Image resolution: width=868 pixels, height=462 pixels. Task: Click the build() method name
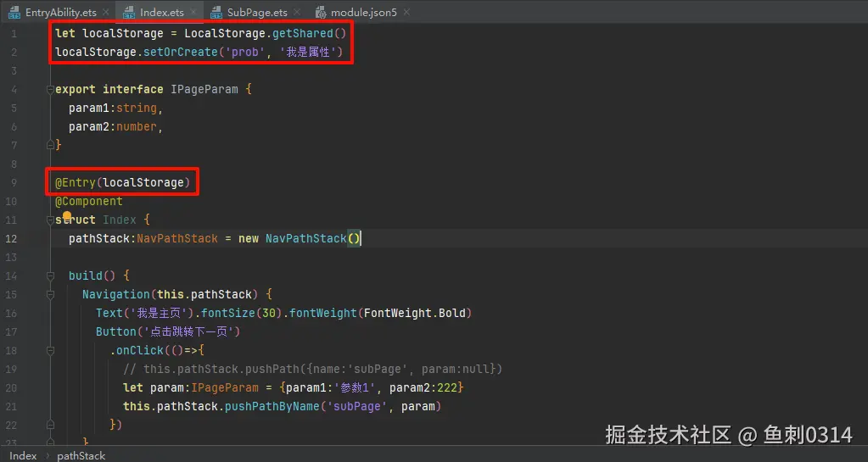[85, 276]
